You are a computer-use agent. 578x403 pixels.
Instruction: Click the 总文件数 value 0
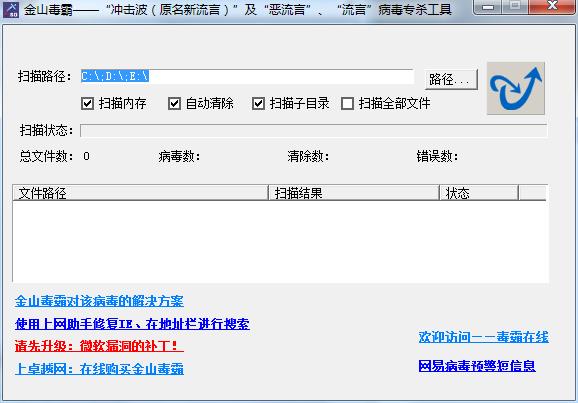(x=86, y=156)
